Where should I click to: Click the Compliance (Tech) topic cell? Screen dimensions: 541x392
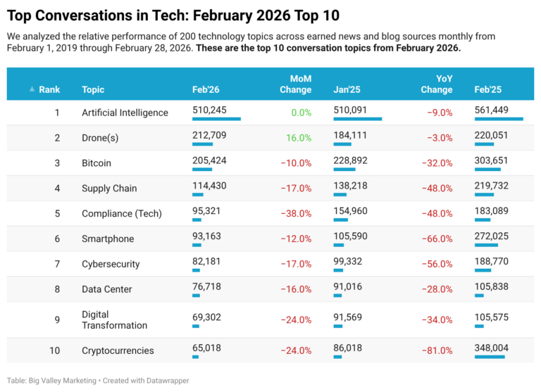click(121, 214)
